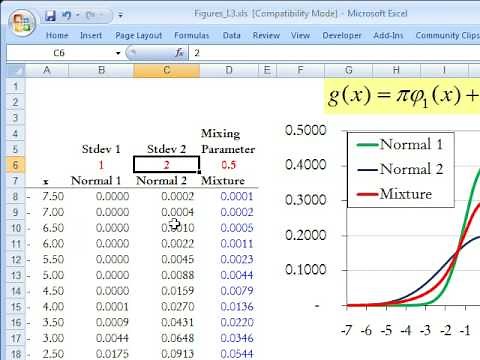Viewport: 480px width, 360px height.
Task: Click the Insert Function fx icon
Action: pyautogui.click(x=180, y=53)
